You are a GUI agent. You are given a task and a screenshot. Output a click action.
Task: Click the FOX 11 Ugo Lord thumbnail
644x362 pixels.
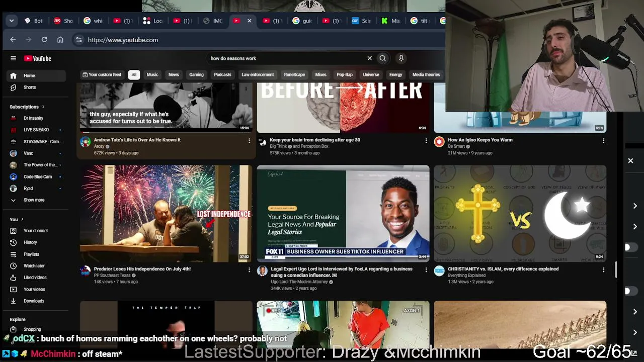click(x=343, y=214)
